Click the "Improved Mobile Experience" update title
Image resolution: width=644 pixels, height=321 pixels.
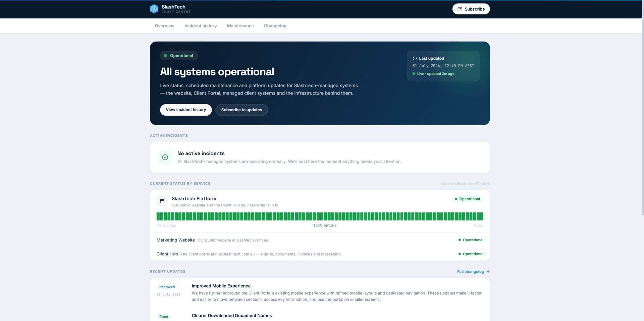(221, 286)
